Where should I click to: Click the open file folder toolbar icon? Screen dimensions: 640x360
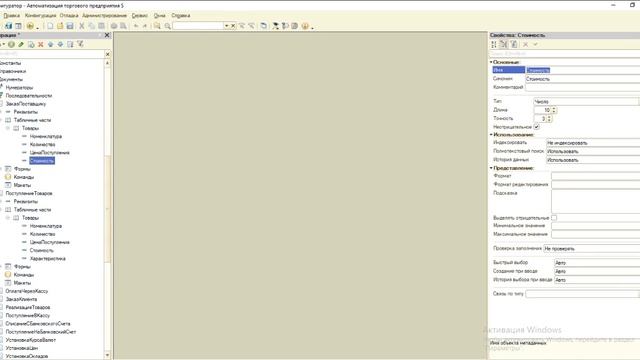pyautogui.click(x=60, y=26)
